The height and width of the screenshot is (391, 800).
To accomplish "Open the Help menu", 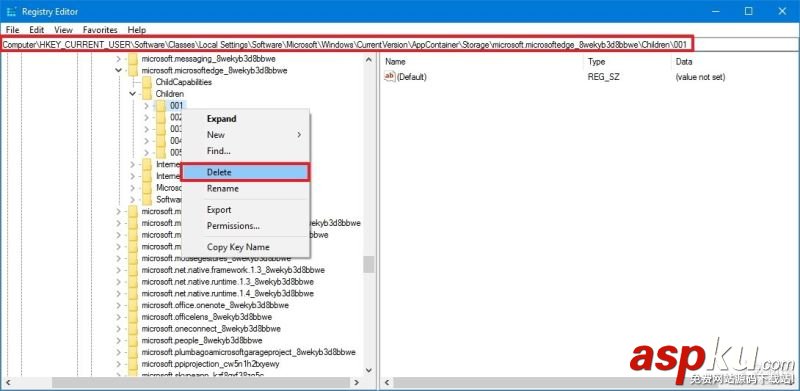I will [x=137, y=30].
